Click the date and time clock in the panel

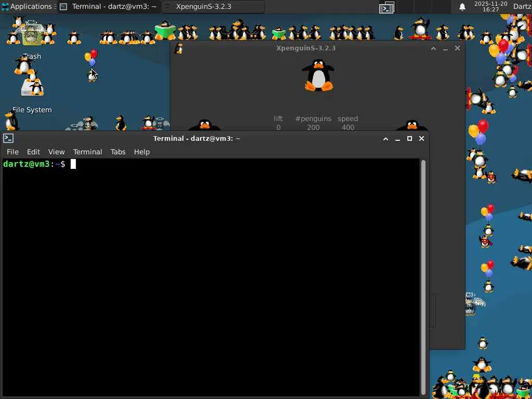[490, 6]
